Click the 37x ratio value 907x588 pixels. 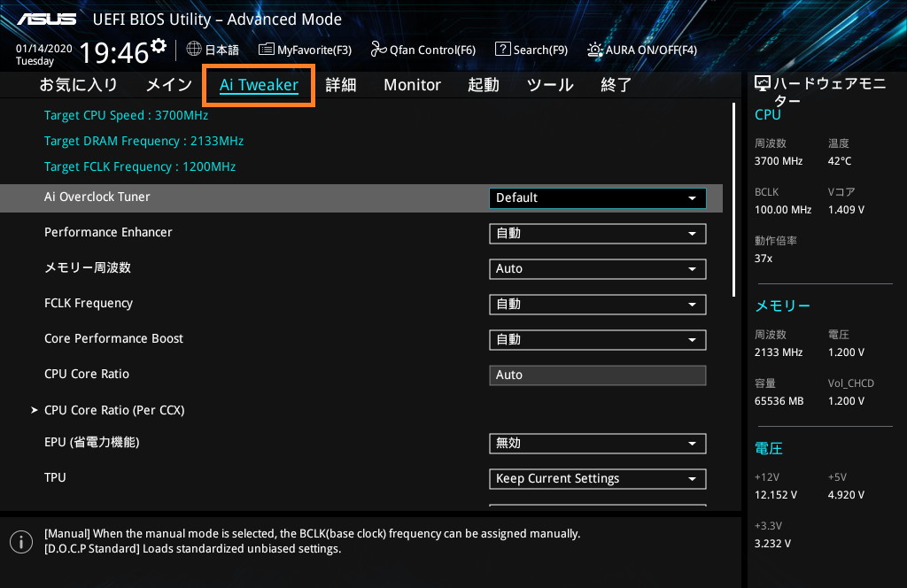point(763,259)
